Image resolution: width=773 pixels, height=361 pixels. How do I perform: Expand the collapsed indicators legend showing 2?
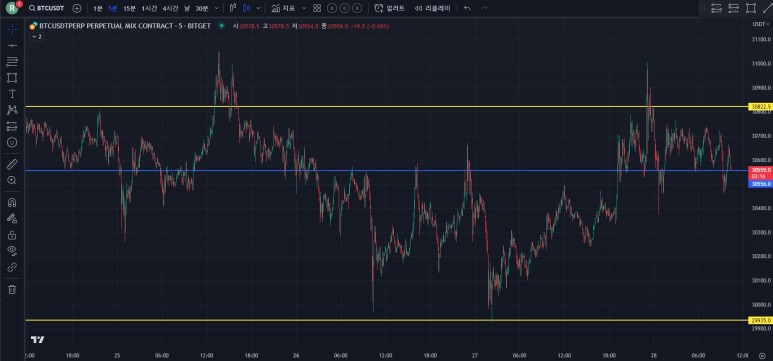(36, 36)
